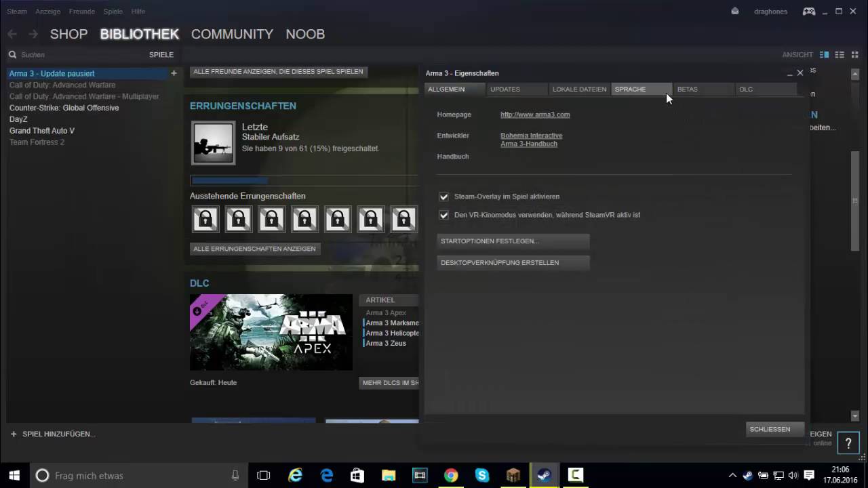
Task: Launch Big Picture mode via controller icon
Action: tap(808, 12)
